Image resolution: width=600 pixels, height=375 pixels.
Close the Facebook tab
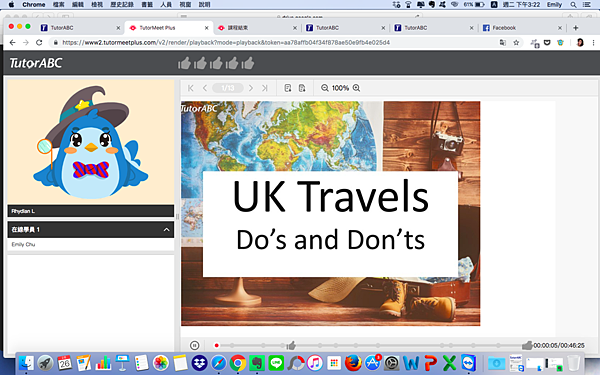pos(560,28)
